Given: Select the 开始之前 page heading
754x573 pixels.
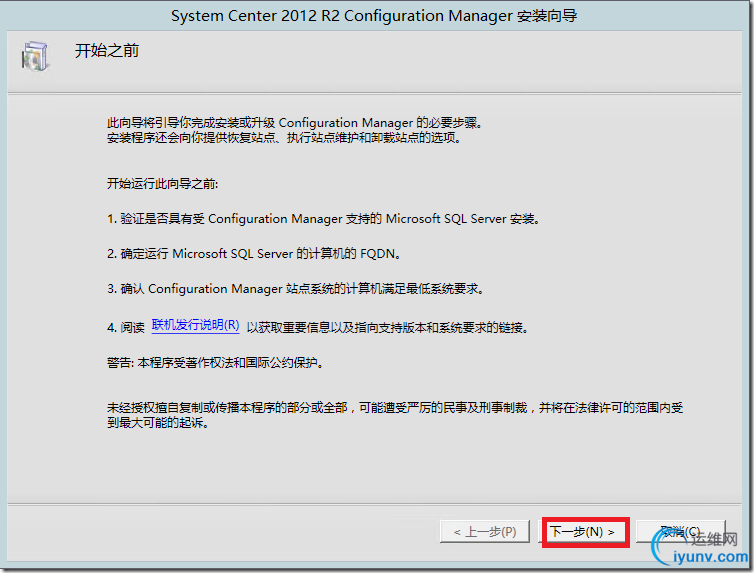Looking at the screenshot, I should [107, 50].
